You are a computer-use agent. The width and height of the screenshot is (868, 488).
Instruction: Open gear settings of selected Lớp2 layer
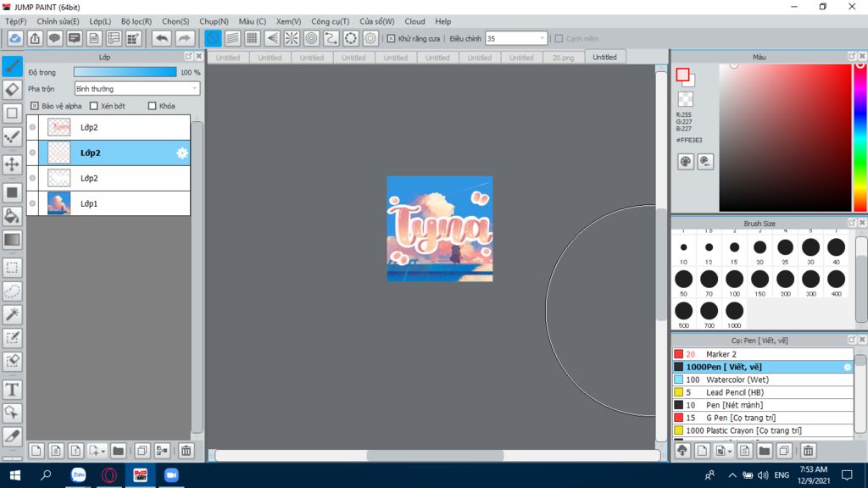click(182, 153)
